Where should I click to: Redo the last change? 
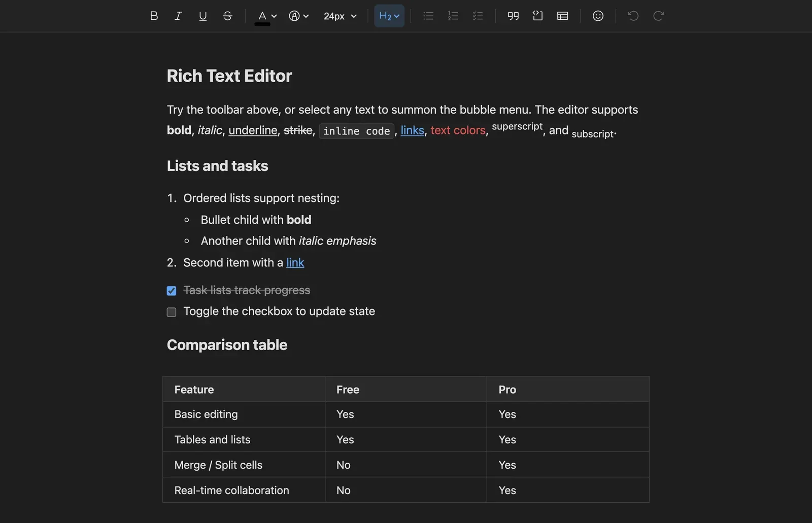658,16
